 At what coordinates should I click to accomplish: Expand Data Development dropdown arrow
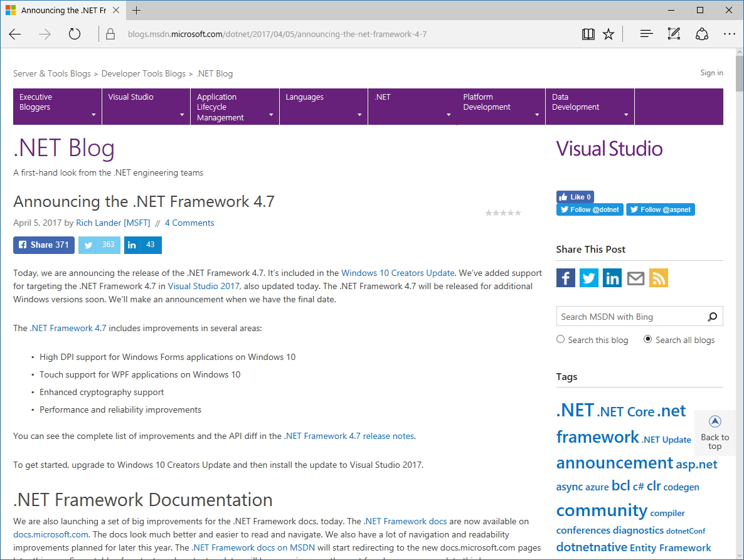[626, 115]
